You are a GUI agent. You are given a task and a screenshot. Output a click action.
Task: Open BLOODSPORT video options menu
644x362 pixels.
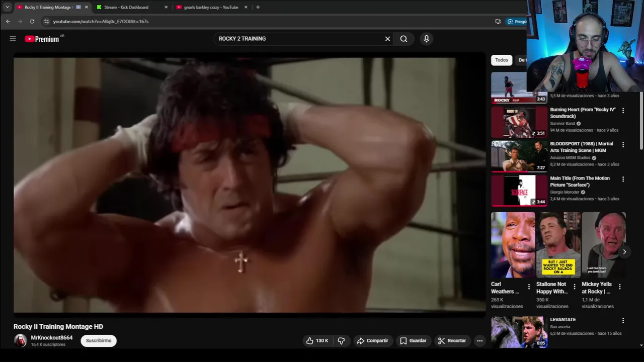[623, 145]
